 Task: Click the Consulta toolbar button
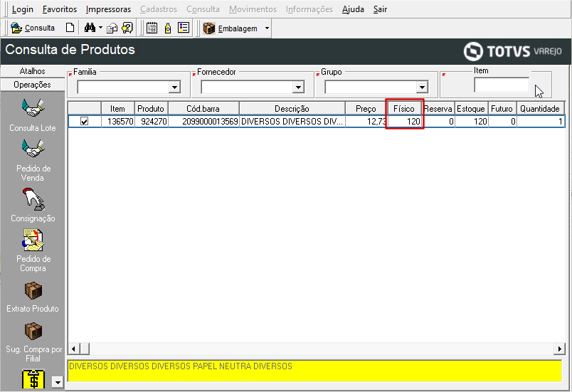point(33,28)
